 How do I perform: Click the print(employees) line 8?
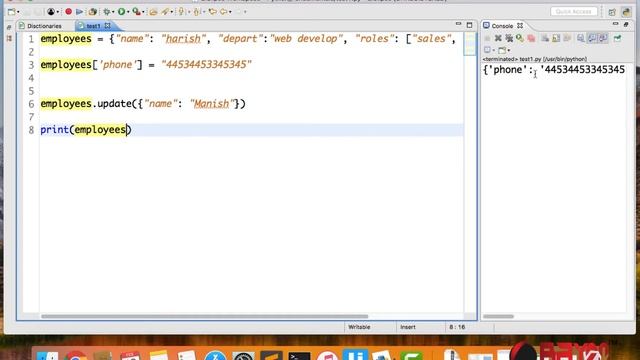(86, 130)
